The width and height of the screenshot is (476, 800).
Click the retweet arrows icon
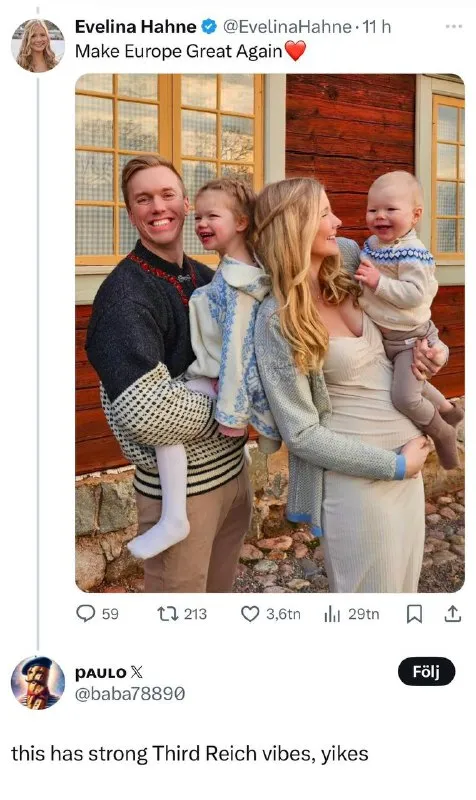pyautogui.click(x=167, y=613)
